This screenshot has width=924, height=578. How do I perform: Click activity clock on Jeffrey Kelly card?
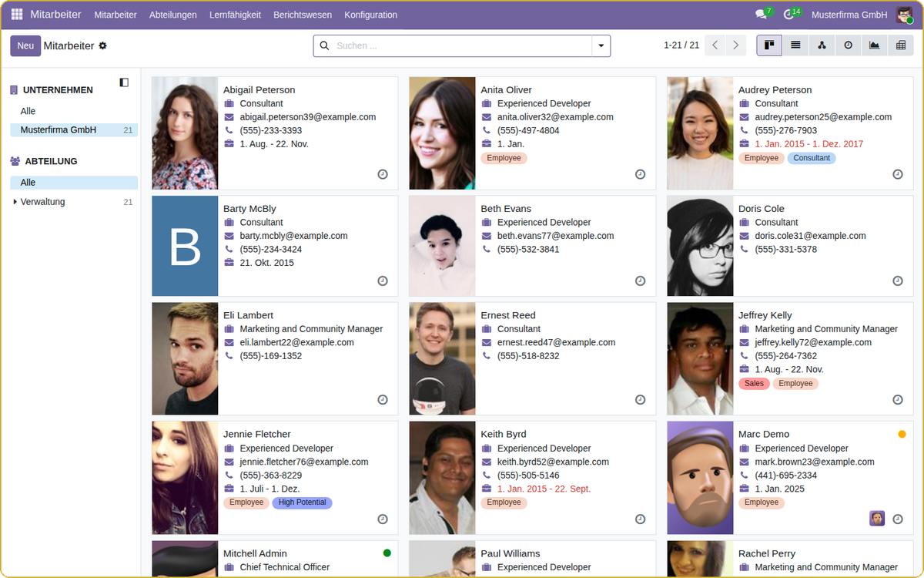898,400
